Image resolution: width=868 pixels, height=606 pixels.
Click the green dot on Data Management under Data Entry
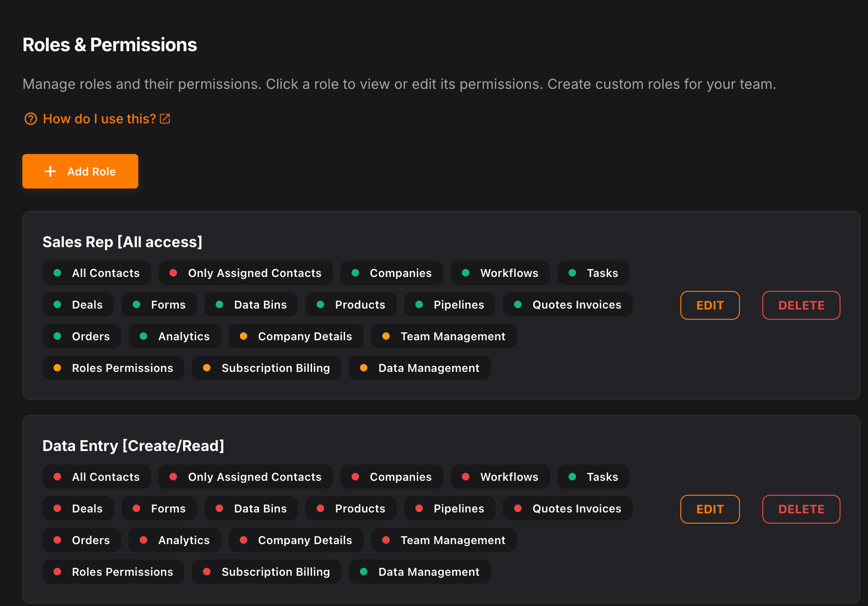pyautogui.click(x=365, y=572)
